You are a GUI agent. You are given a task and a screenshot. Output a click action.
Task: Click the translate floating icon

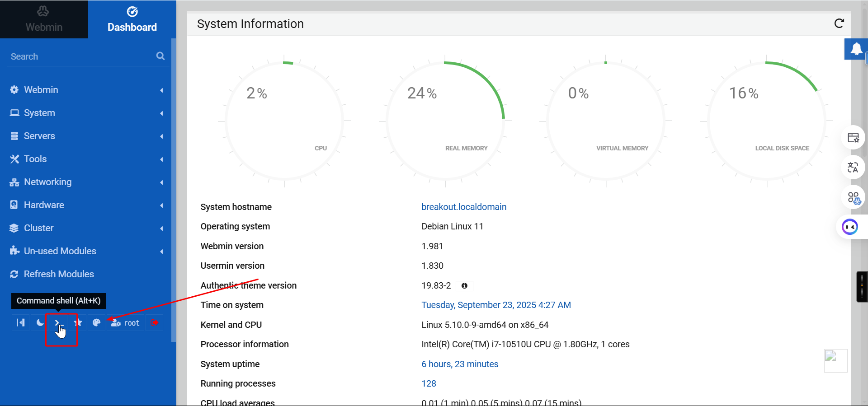853,168
